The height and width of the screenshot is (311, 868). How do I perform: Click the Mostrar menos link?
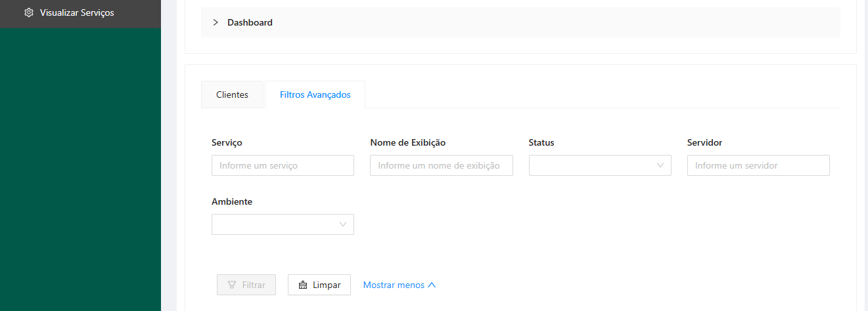click(x=394, y=285)
